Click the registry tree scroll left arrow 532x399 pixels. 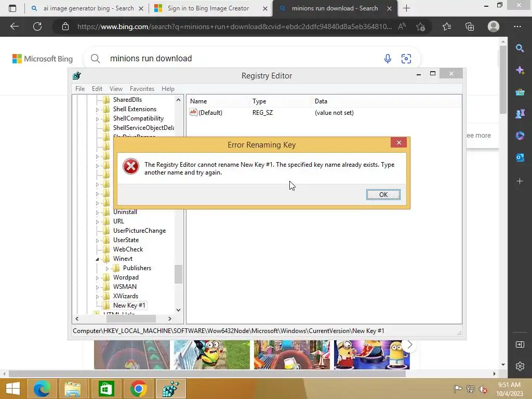pyautogui.click(x=77, y=318)
